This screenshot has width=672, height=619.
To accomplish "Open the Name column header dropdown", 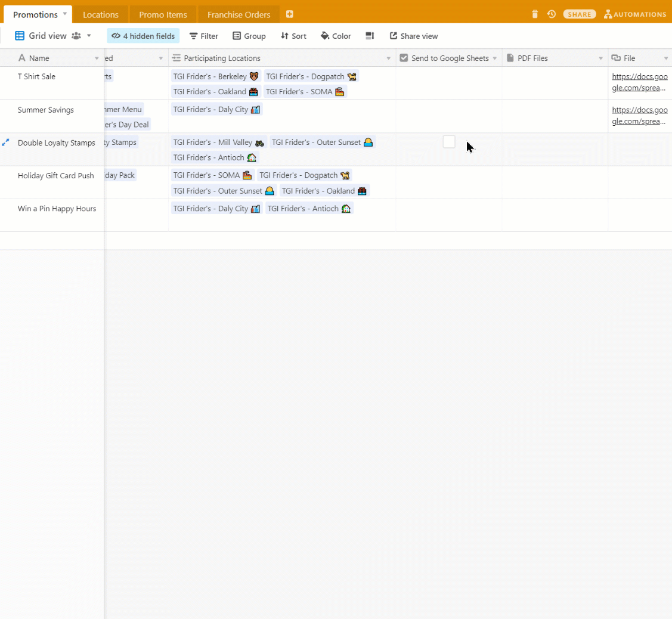I will click(97, 58).
